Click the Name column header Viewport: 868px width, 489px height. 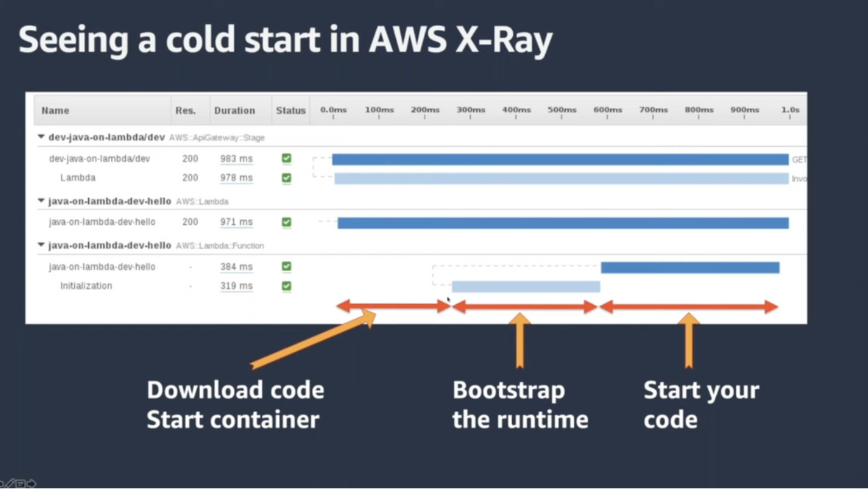click(55, 111)
